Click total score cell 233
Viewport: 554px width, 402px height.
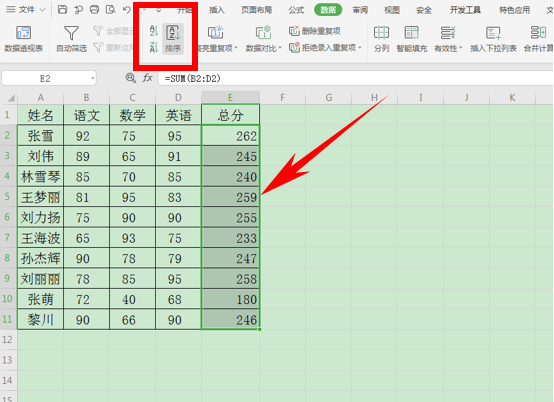pyautogui.click(x=230, y=238)
